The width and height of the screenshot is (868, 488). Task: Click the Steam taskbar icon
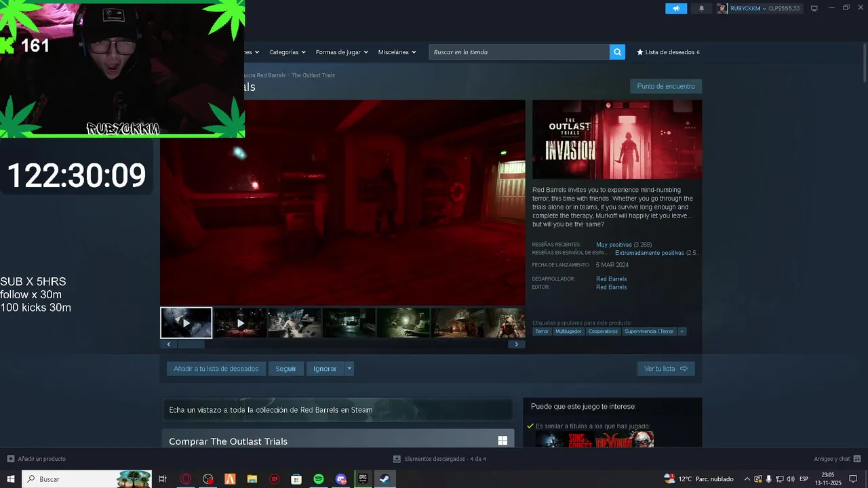384,479
